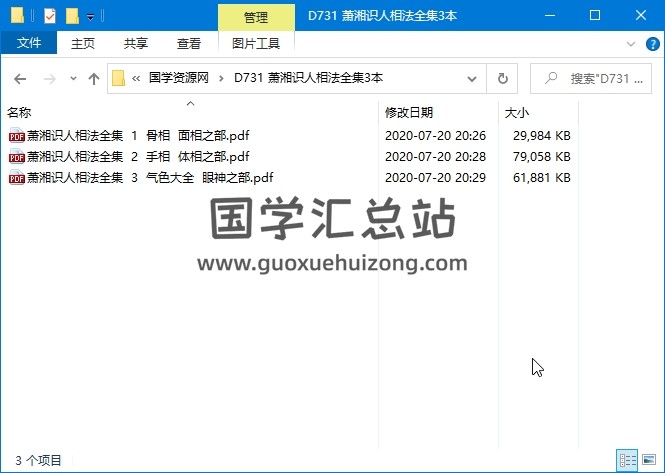Sort by the 修改日期 column header
Viewport: 665px width, 473px height.
point(409,113)
